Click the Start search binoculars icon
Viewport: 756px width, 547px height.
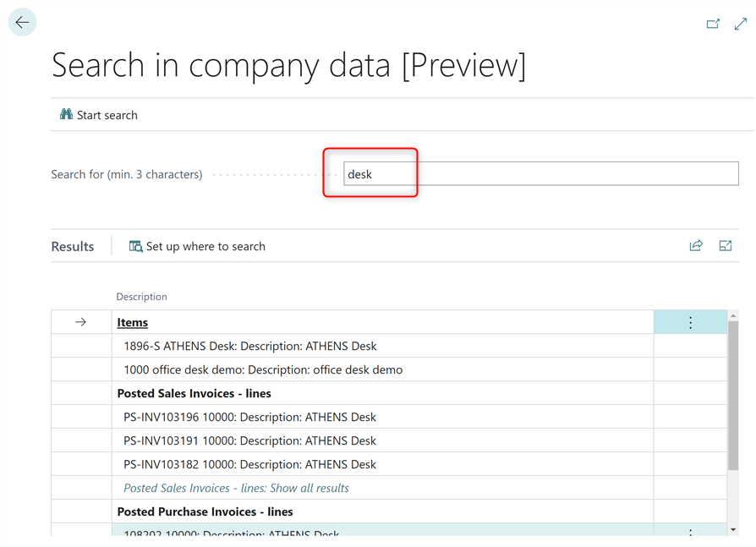click(66, 115)
